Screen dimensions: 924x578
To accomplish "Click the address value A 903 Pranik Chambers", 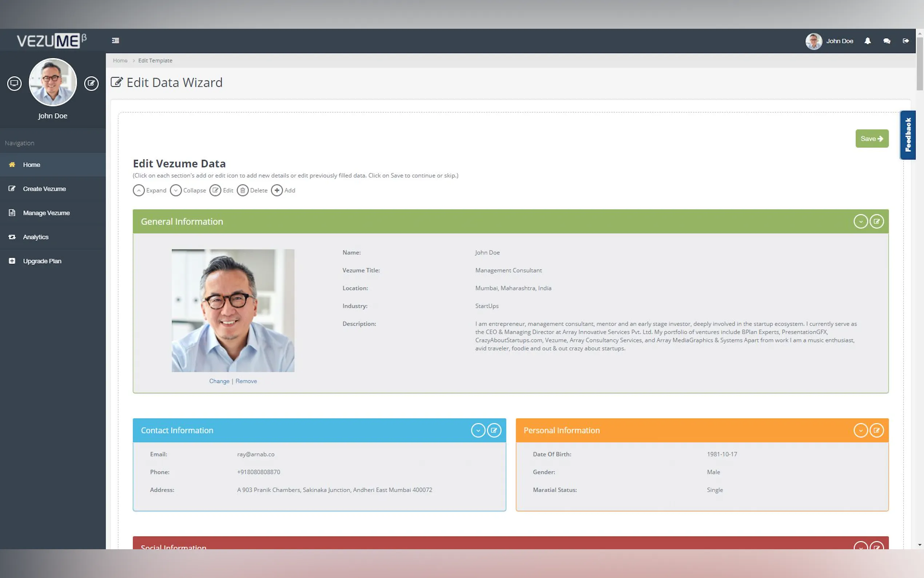I will tap(335, 490).
